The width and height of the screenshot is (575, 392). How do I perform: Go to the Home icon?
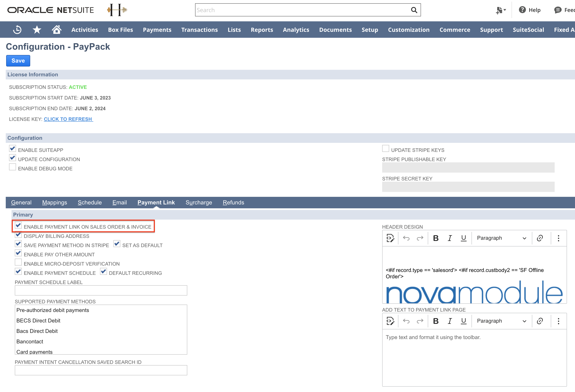click(56, 30)
